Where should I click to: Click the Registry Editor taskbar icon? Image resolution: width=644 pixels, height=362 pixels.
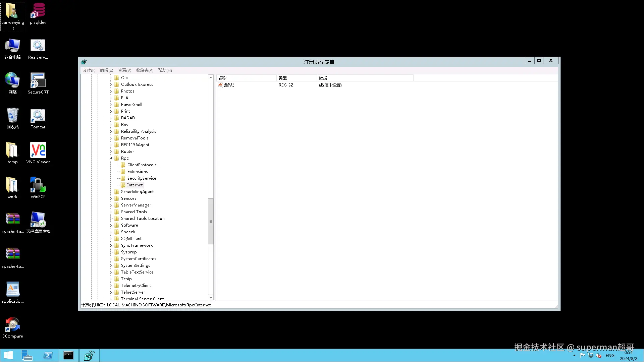click(89, 355)
